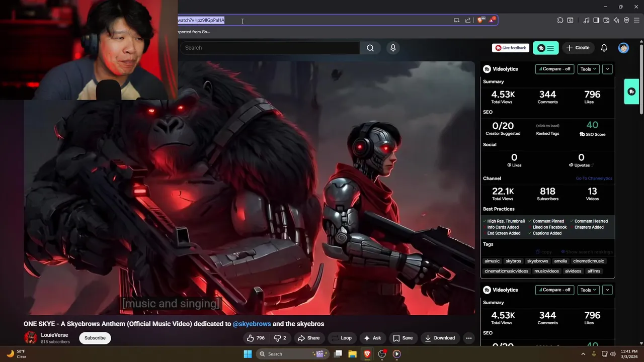Collapse the second Videolytics panel chevron
Image resolution: width=644 pixels, height=362 pixels.
(607, 290)
